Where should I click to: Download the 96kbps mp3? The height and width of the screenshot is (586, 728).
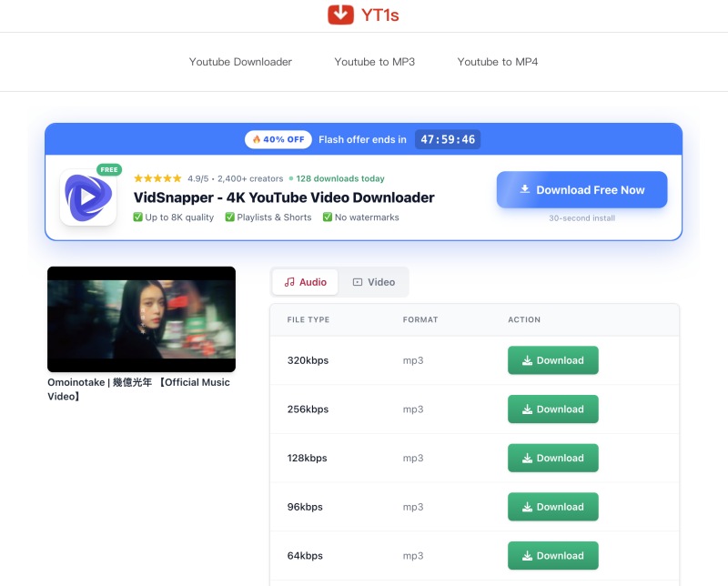pos(553,506)
